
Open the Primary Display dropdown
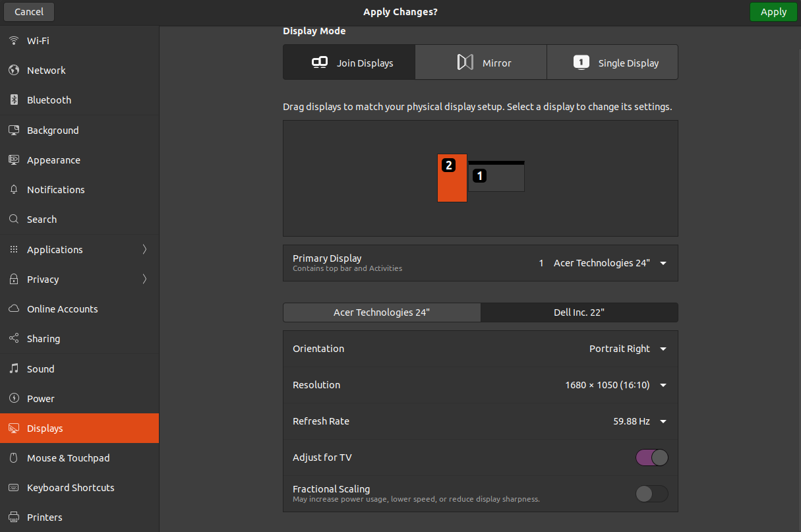(x=663, y=262)
